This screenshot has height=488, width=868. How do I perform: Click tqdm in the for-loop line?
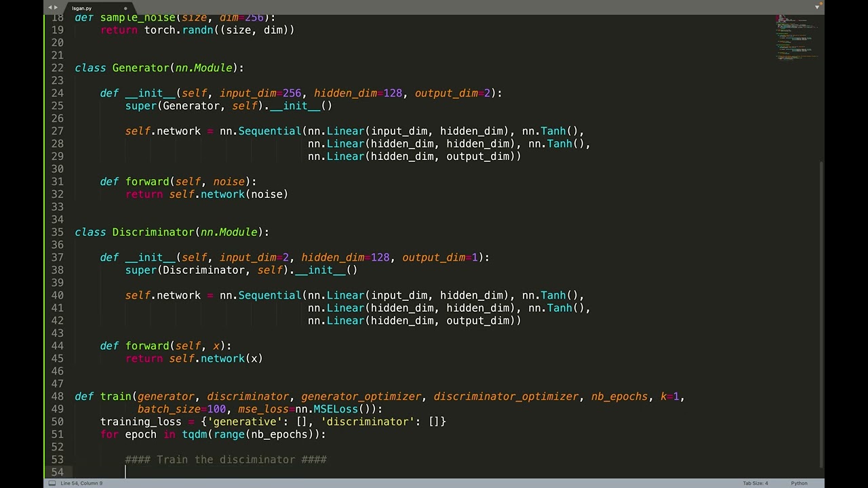195,434
